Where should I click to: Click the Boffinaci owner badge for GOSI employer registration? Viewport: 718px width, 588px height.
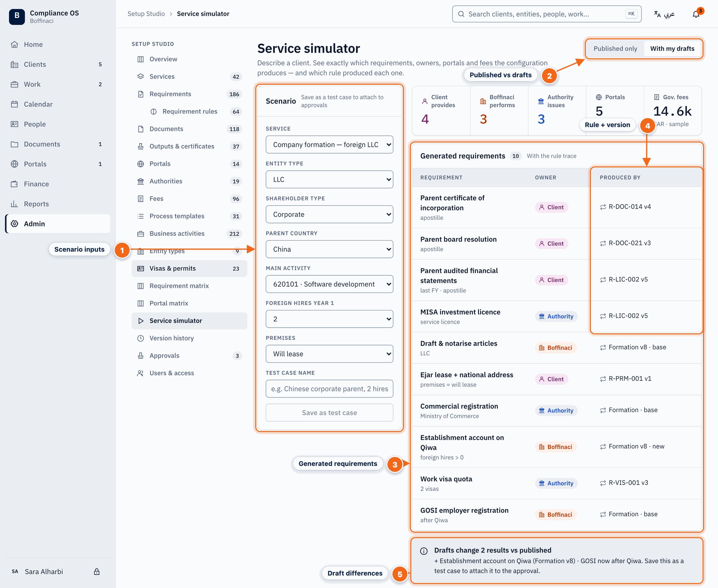click(556, 515)
